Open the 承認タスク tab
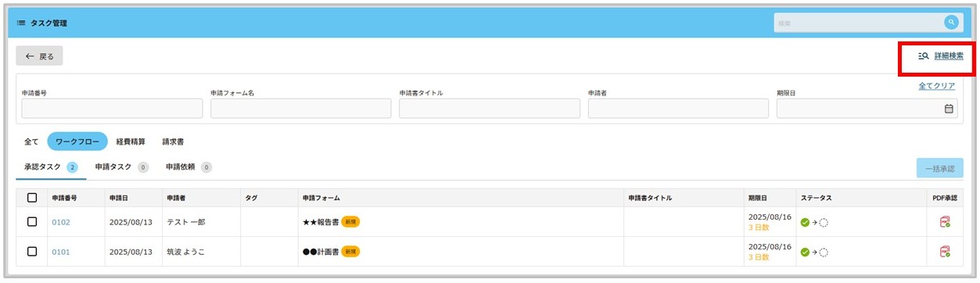The height and width of the screenshot is (283, 980). 51,167
